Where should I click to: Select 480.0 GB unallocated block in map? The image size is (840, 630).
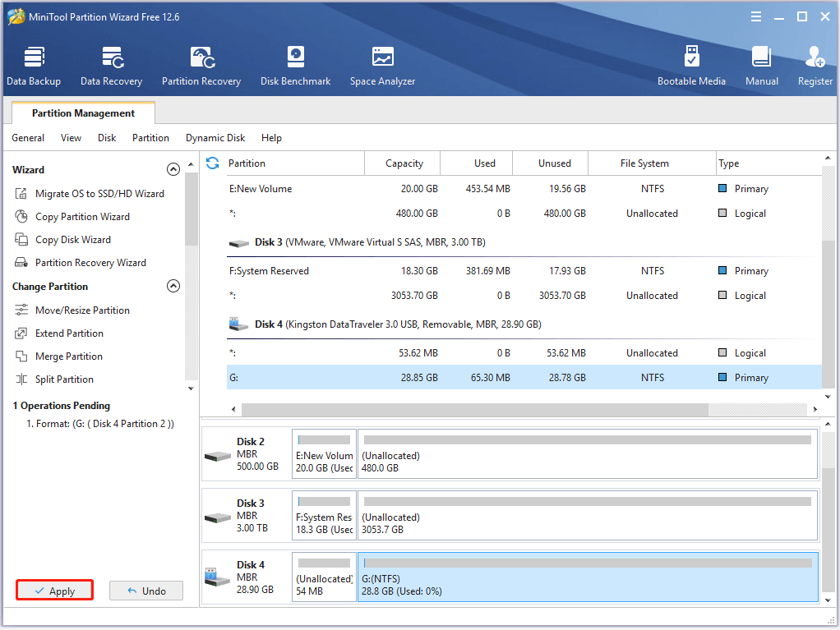[x=588, y=454]
